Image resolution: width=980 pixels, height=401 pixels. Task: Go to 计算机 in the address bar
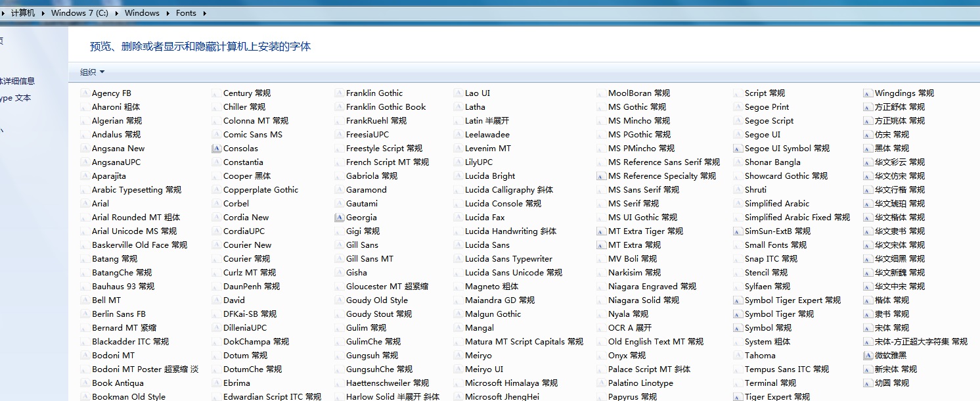(x=23, y=12)
